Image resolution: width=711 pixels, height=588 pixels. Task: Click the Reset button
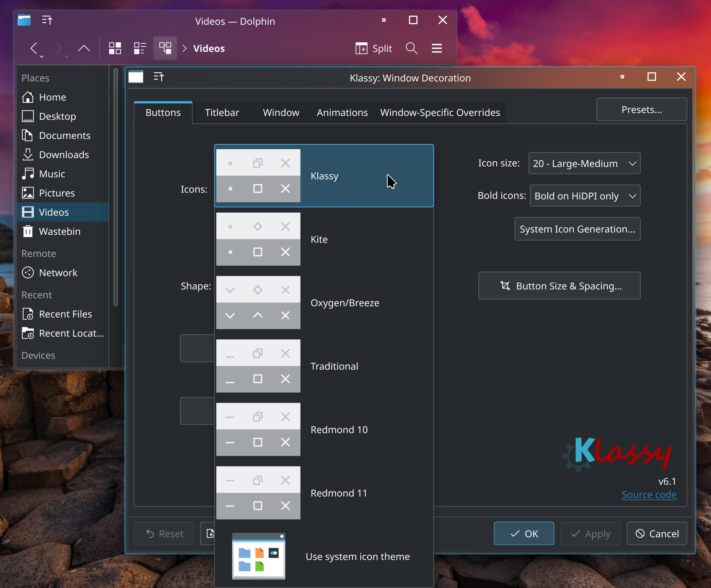[x=164, y=533]
